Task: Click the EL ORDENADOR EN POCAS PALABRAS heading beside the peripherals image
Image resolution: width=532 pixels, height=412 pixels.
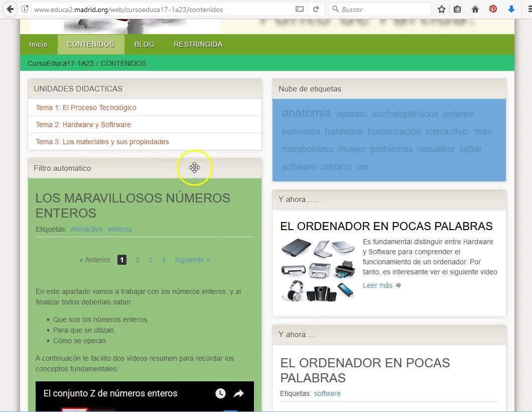Action: (x=386, y=226)
